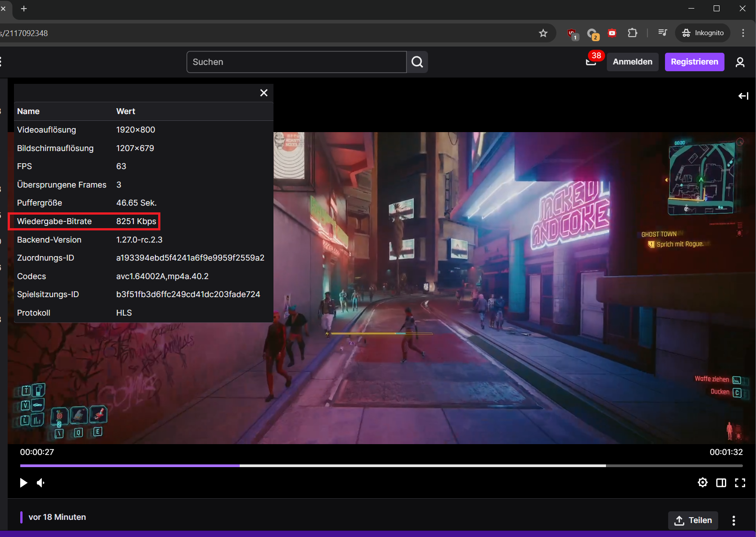Open video player settings gear

pyautogui.click(x=702, y=483)
